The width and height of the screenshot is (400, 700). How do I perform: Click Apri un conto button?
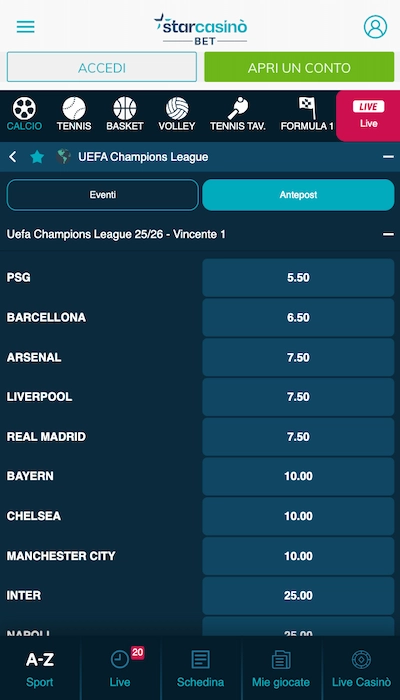[299, 67]
